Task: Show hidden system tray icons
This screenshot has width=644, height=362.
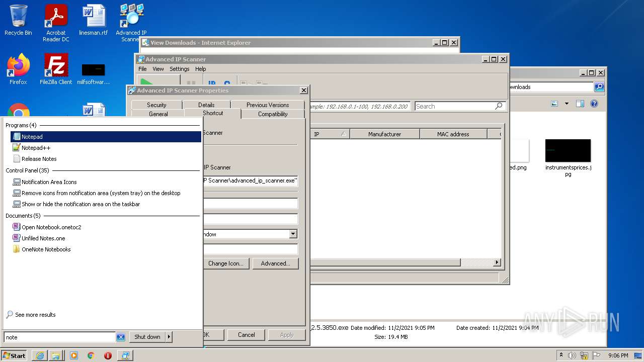Action: tap(561, 355)
